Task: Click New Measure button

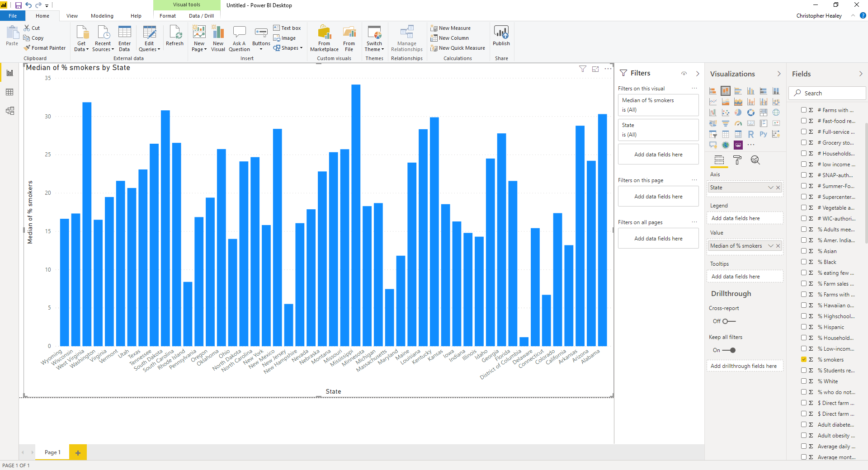Action: 450,28
